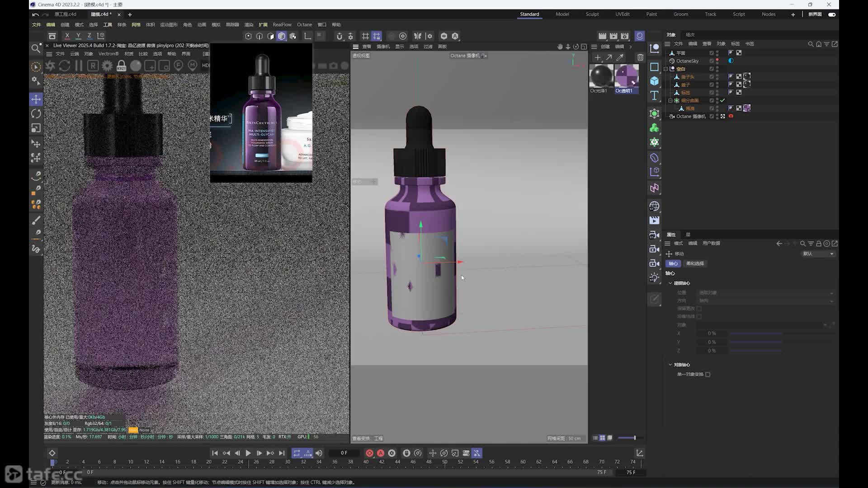Open the 默认 dropdown in attributes panel
This screenshot has height=488, width=868.
[818, 254]
